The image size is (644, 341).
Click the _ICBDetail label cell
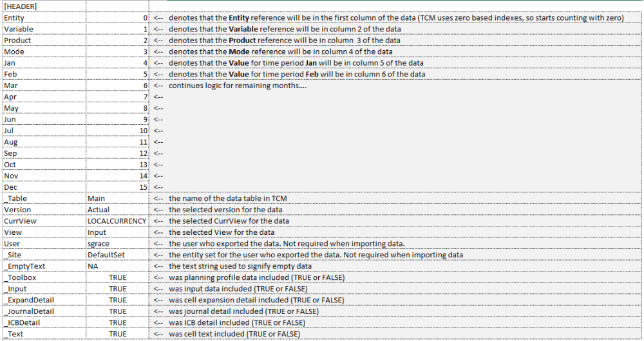point(44,322)
